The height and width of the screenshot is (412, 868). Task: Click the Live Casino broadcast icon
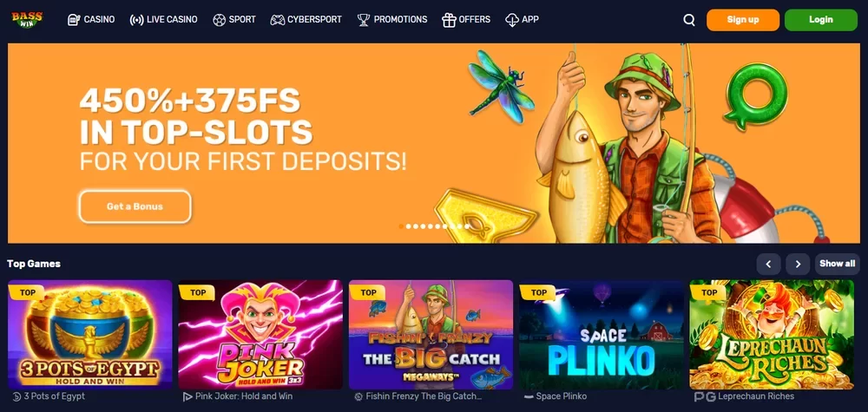pos(136,20)
